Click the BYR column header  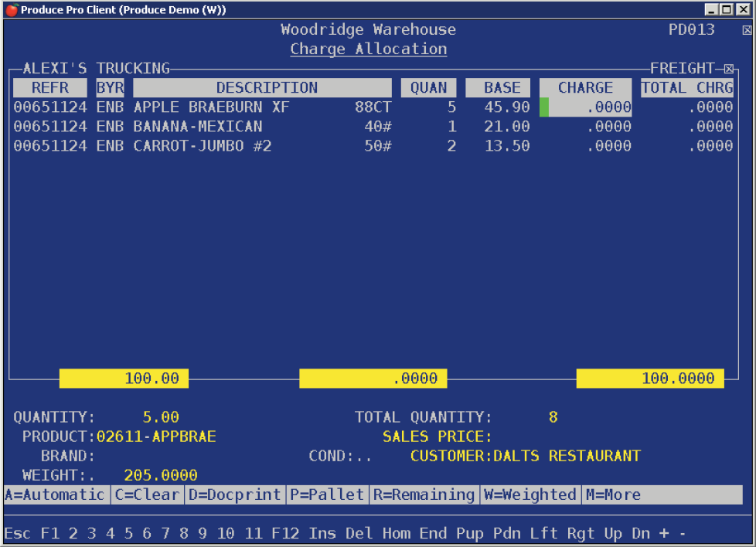click(x=110, y=88)
